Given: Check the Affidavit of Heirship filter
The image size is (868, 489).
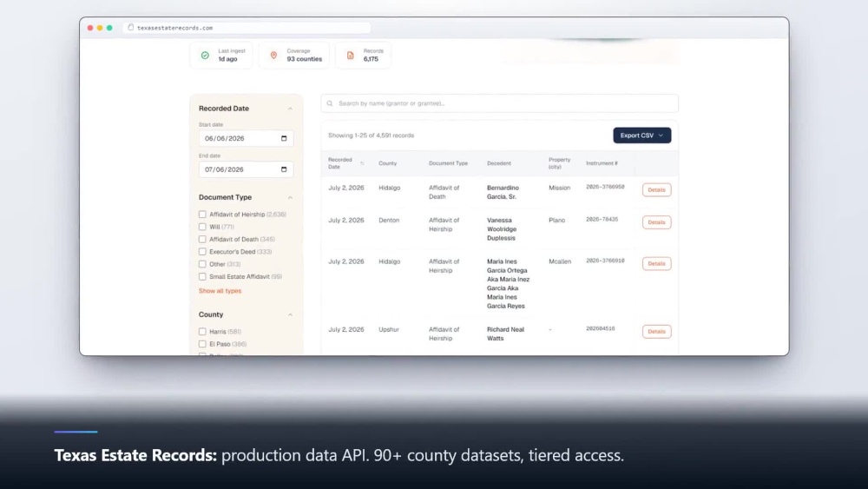Looking at the screenshot, I should (202, 215).
